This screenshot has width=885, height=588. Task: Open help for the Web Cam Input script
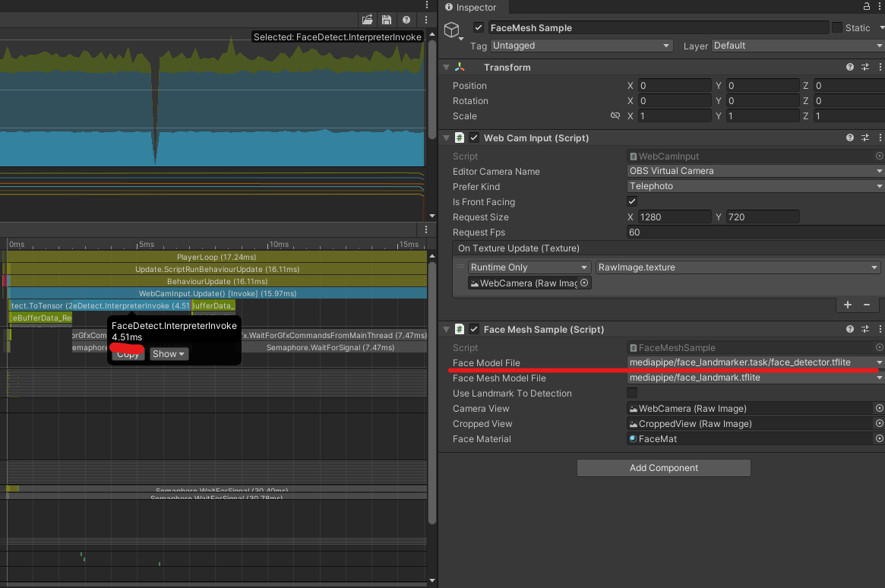tap(849, 138)
